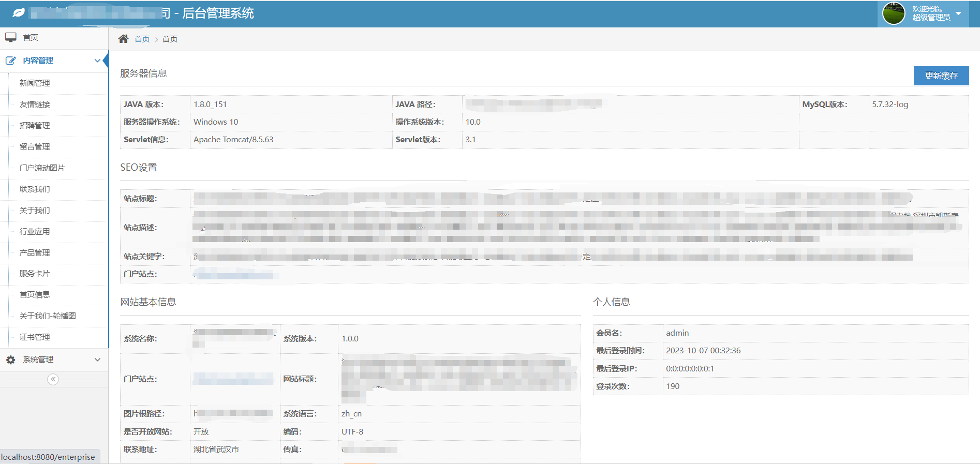This screenshot has width=980, height=464.
Task: Open 产品管理 in the sidebar
Action: click(35, 252)
